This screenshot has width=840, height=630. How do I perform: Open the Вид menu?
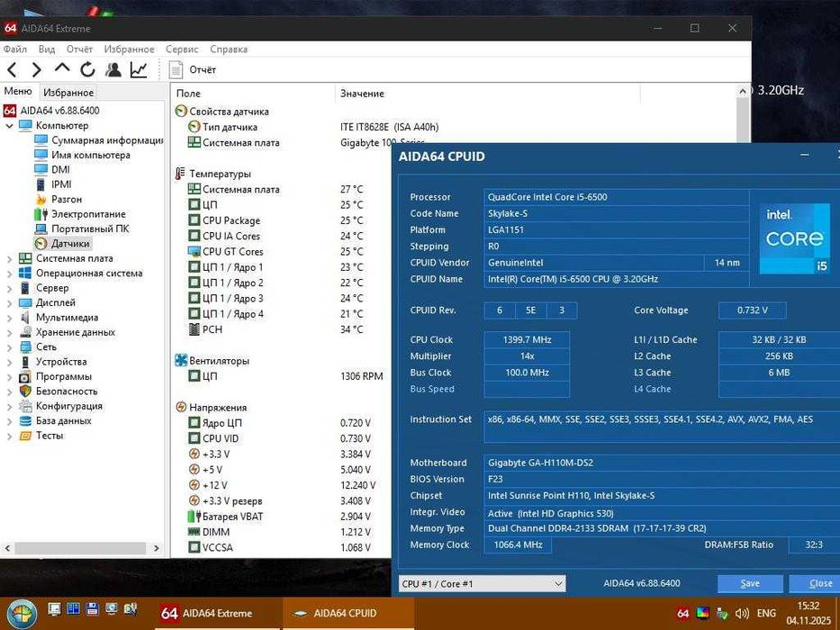tap(47, 49)
